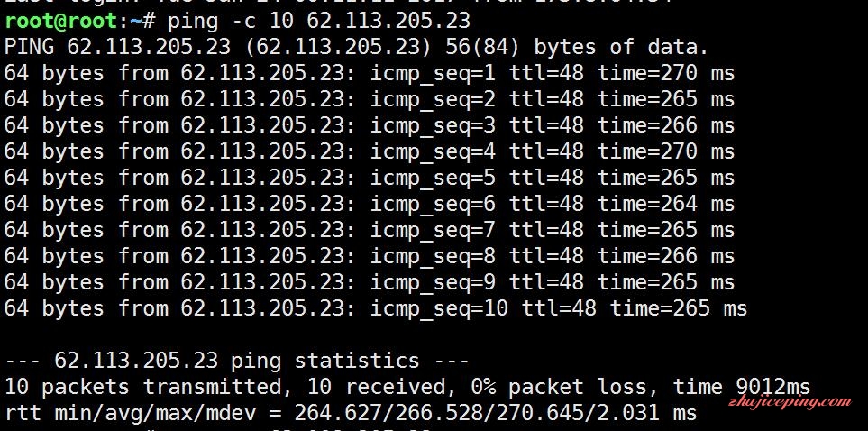The image size is (868, 431).
Task: Click the icmp_seq=3 reply line
Action: (370, 125)
